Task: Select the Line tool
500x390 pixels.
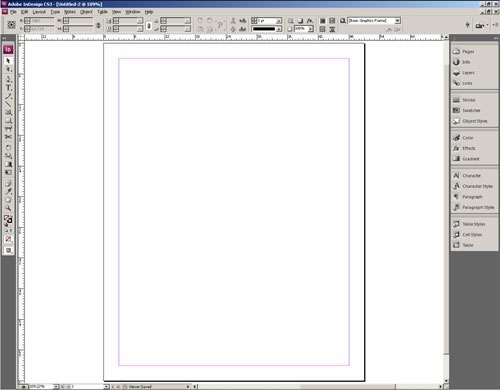Action: 8,104
